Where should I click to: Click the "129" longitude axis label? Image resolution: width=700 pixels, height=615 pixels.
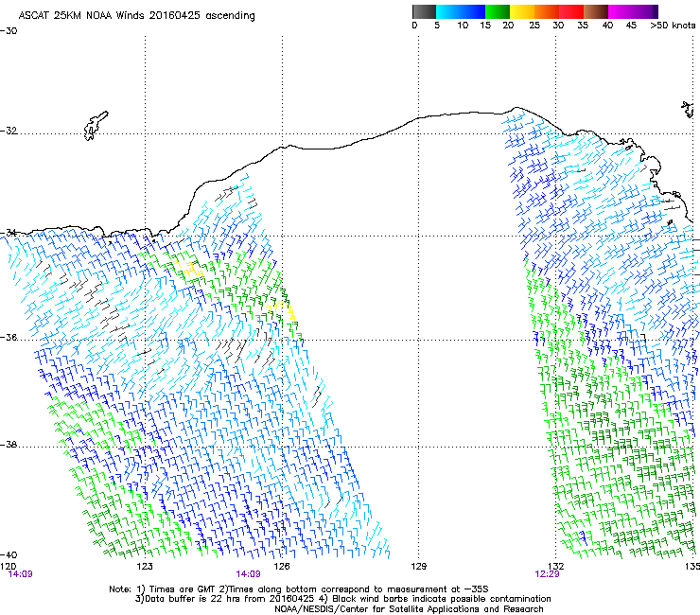click(418, 566)
